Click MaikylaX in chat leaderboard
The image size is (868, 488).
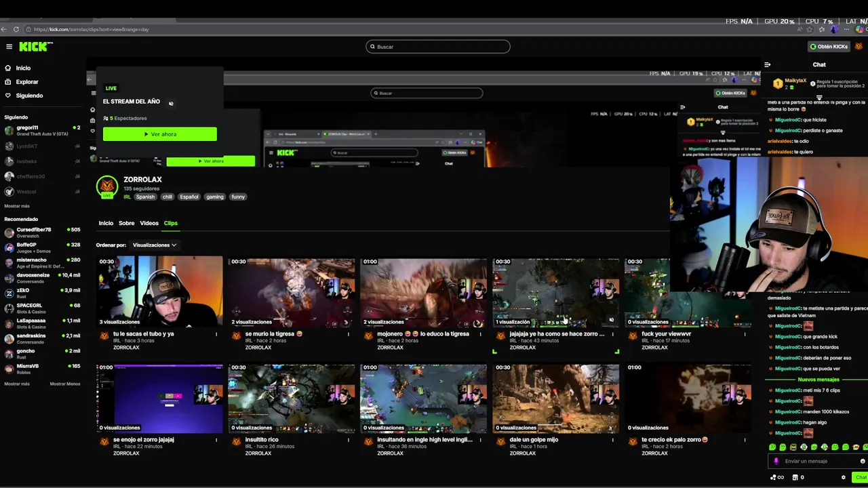point(795,81)
